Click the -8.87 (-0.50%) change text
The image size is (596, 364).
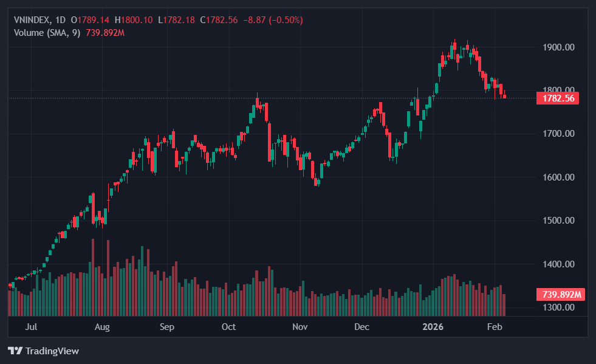[273, 20]
